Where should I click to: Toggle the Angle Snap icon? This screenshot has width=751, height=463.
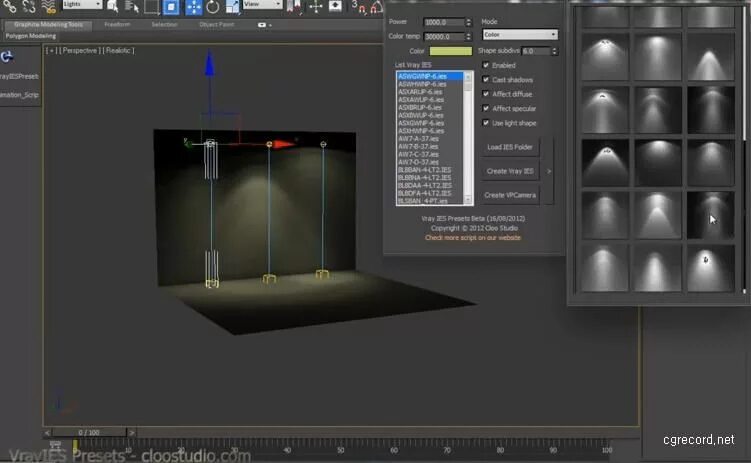[x=376, y=7]
